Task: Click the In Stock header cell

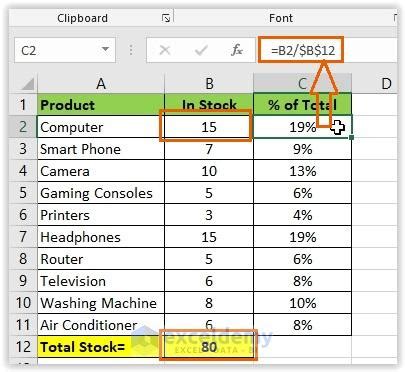Action: tap(209, 105)
